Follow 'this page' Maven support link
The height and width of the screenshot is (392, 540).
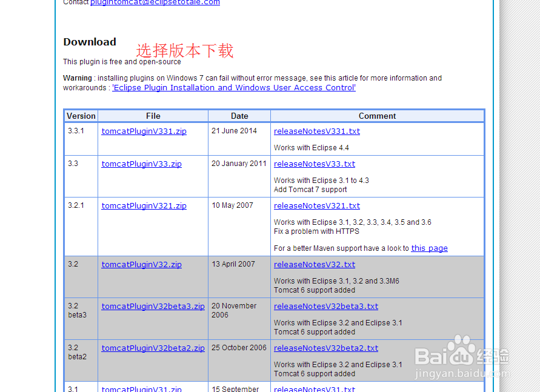tap(430, 248)
